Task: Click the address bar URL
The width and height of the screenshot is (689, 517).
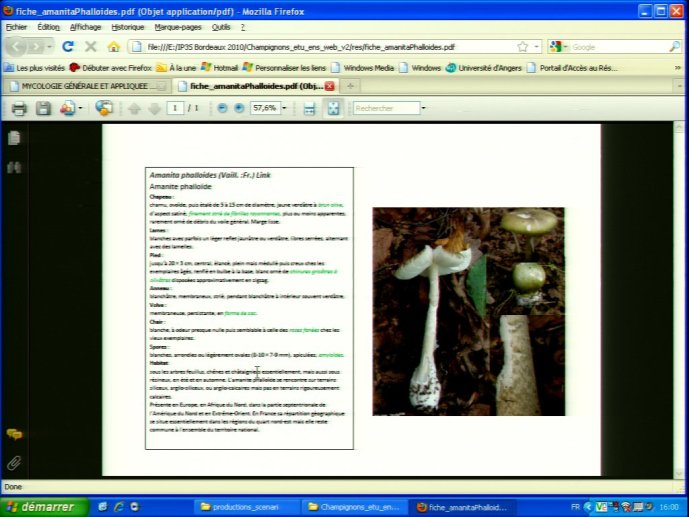Action: (301, 47)
